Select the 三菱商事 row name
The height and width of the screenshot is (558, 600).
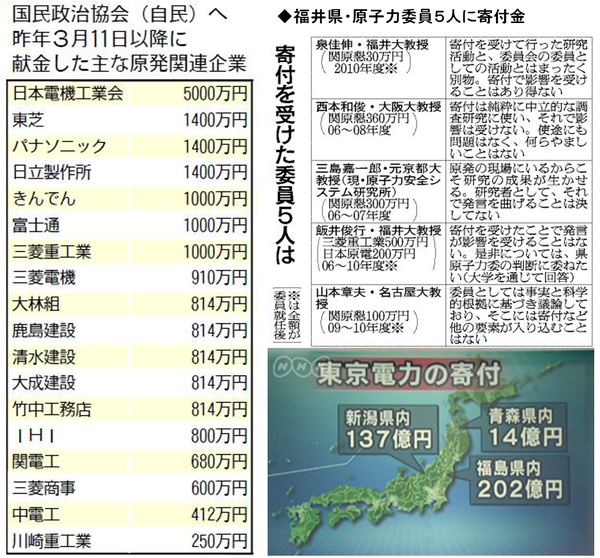pos(44,488)
